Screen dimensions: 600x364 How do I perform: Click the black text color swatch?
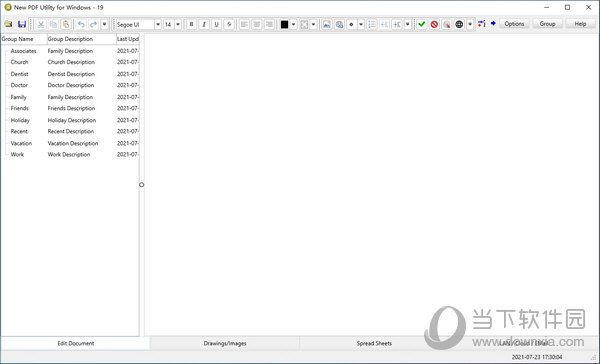284,24
